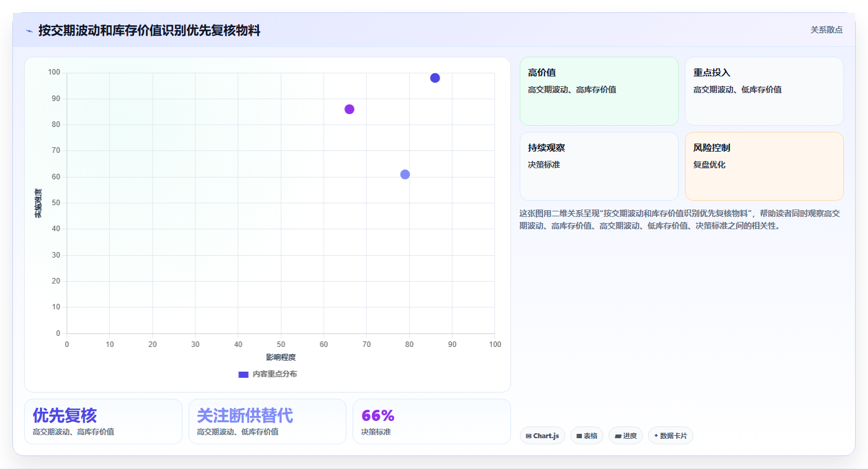The image size is (868, 469).
Task: Select the indigo scatter point near 98
Action: (435, 78)
